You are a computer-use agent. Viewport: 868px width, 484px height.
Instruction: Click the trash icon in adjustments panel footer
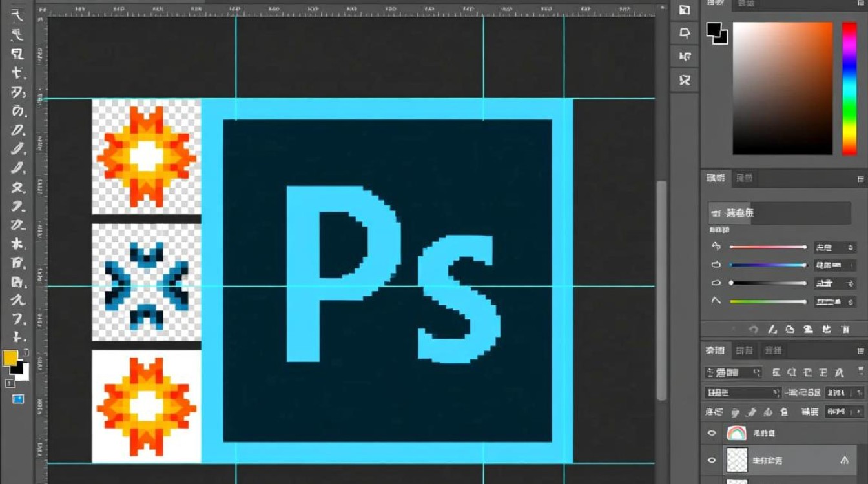tap(845, 330)
